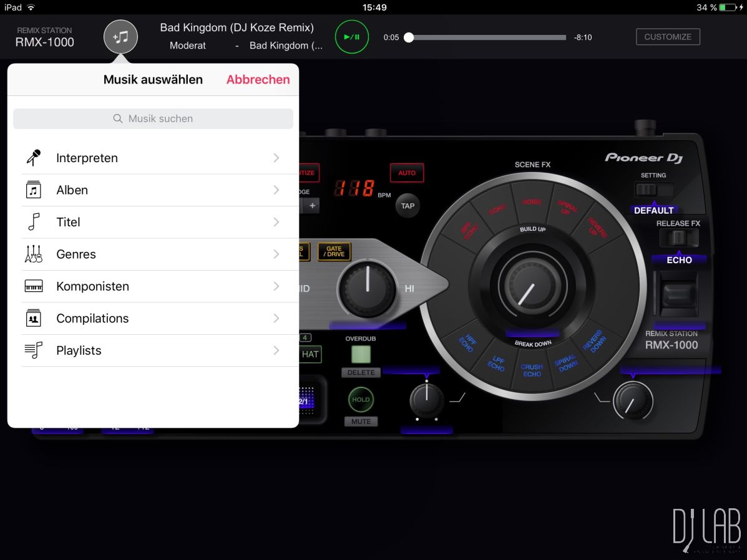This screenshot has height=560, width=747.
Task: Expand Interpreten with its chevron arrow
Action: (276, 158)
